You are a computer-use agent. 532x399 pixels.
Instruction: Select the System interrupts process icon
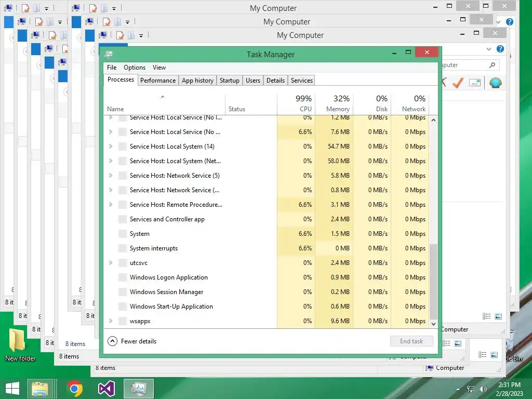[x=123, y=248]
